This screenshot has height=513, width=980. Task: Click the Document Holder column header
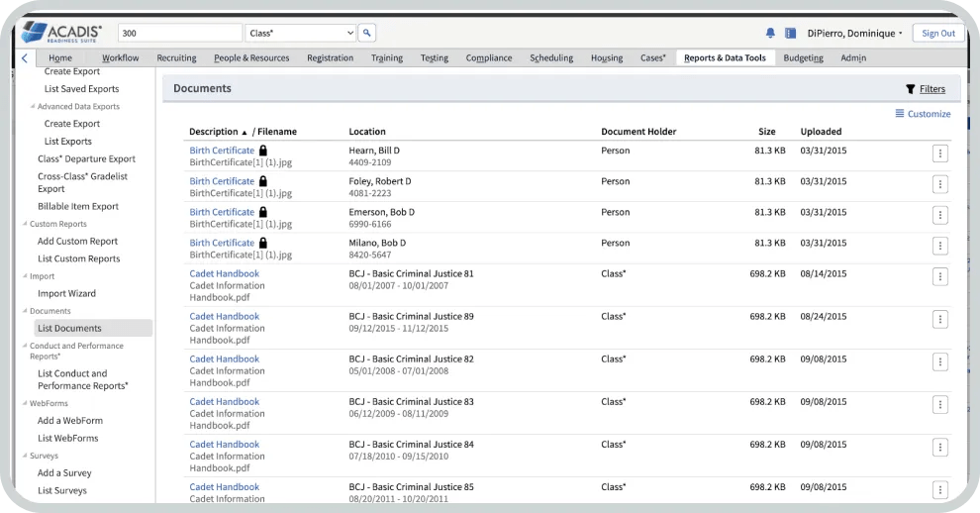pos(638,132)
